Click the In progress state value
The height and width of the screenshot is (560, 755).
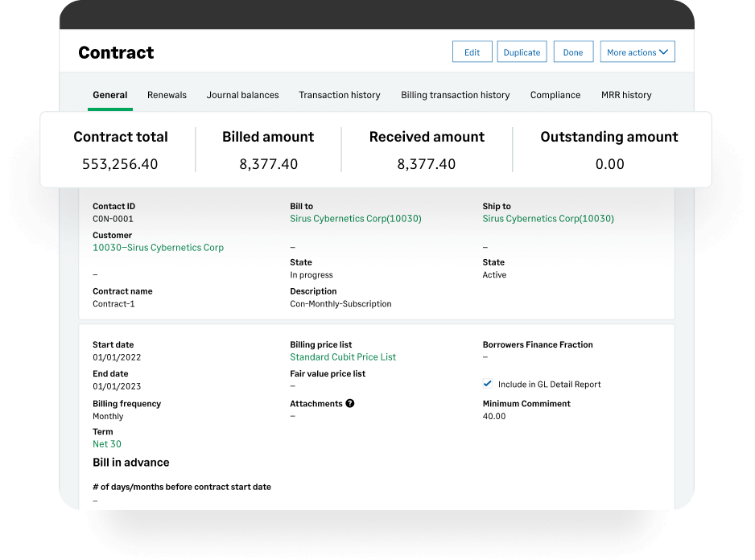(x=311, y=275)
